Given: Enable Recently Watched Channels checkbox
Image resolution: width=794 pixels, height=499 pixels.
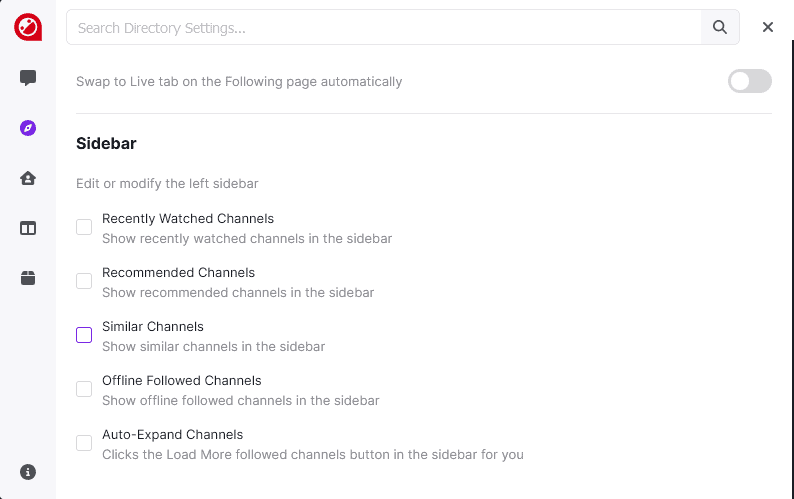Looking at the screenshot, I should [x=84, y=227].
